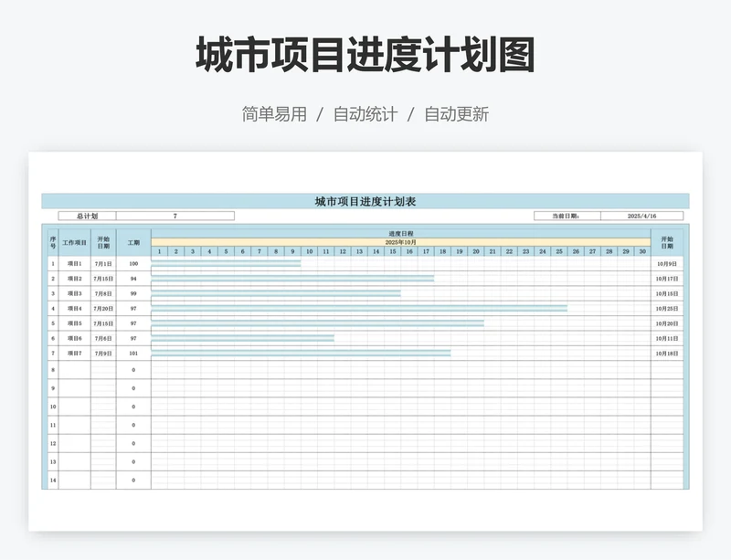Click the 10月18日 end date cell
The height and width of the screenshot is (560, 731).
click(667, 353)
